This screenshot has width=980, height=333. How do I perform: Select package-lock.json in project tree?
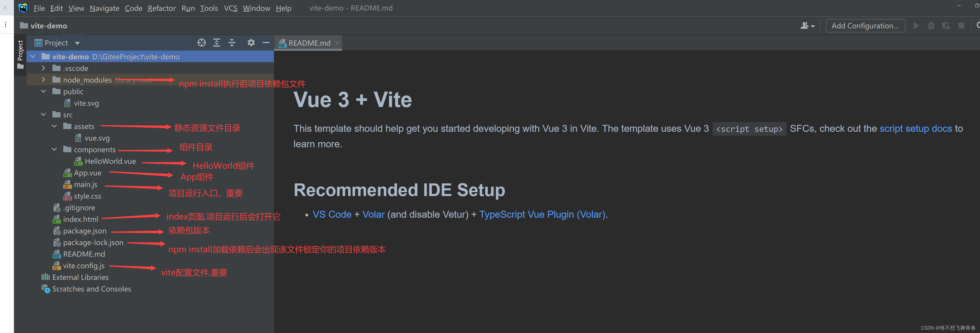[93, 242]
